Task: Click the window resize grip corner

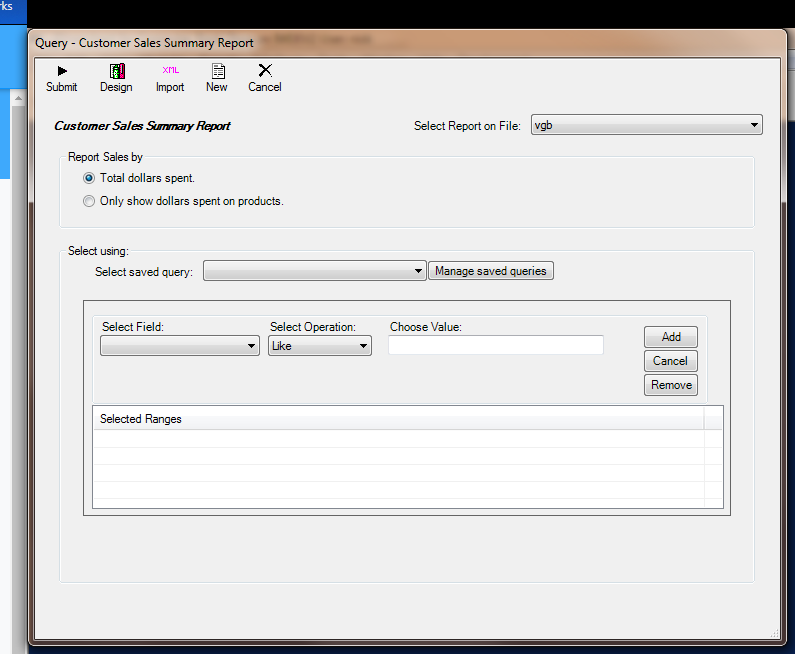Action: pos(774,633)
